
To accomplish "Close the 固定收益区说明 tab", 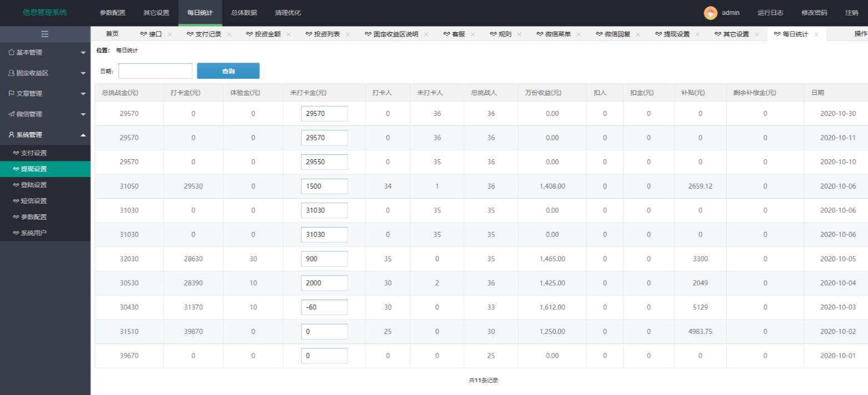I will [x=426, y=34].
